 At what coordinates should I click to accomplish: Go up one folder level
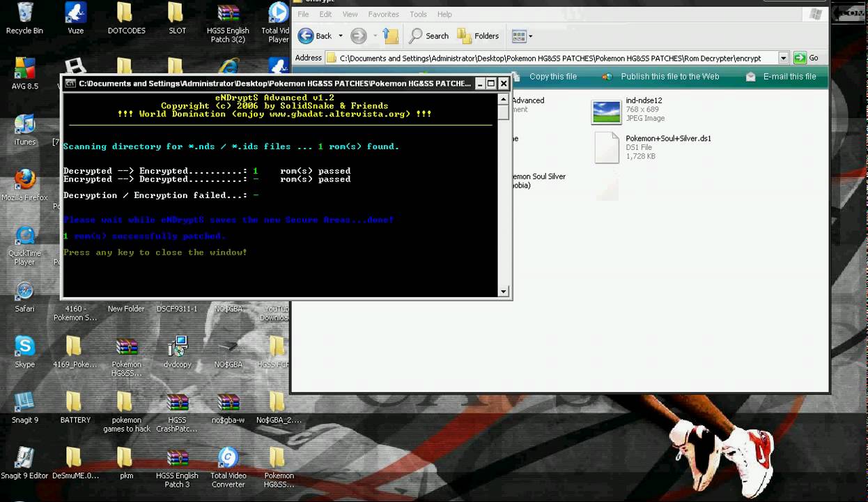(391, 36)
